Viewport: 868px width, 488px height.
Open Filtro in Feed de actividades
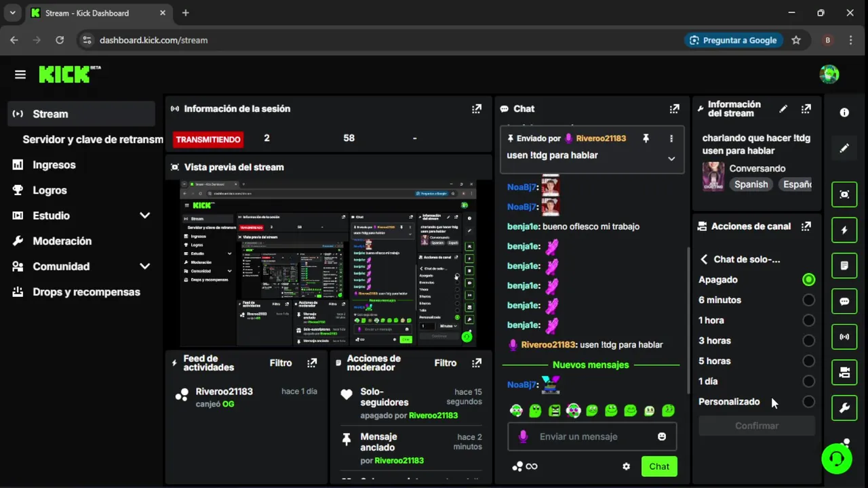[281, 363]
